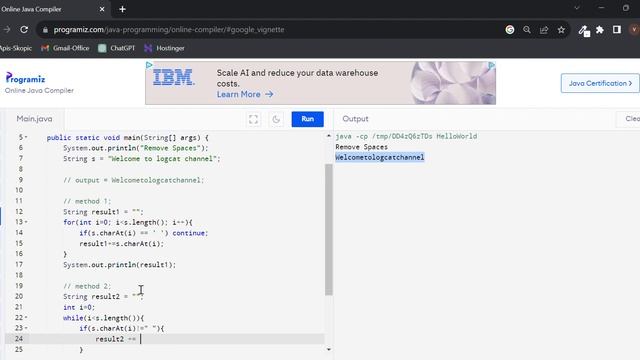Run the Java program
This screenshot has width=640, height=360.
(x=307, y=119)
